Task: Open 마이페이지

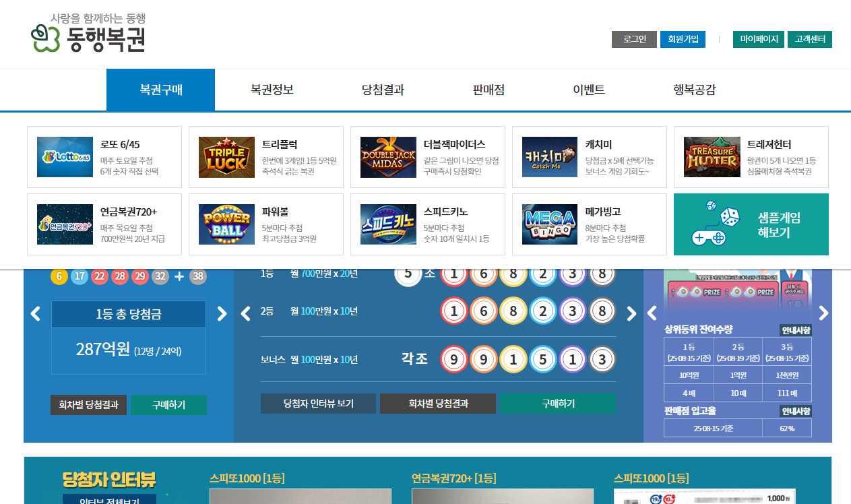Action: [759, 39]
